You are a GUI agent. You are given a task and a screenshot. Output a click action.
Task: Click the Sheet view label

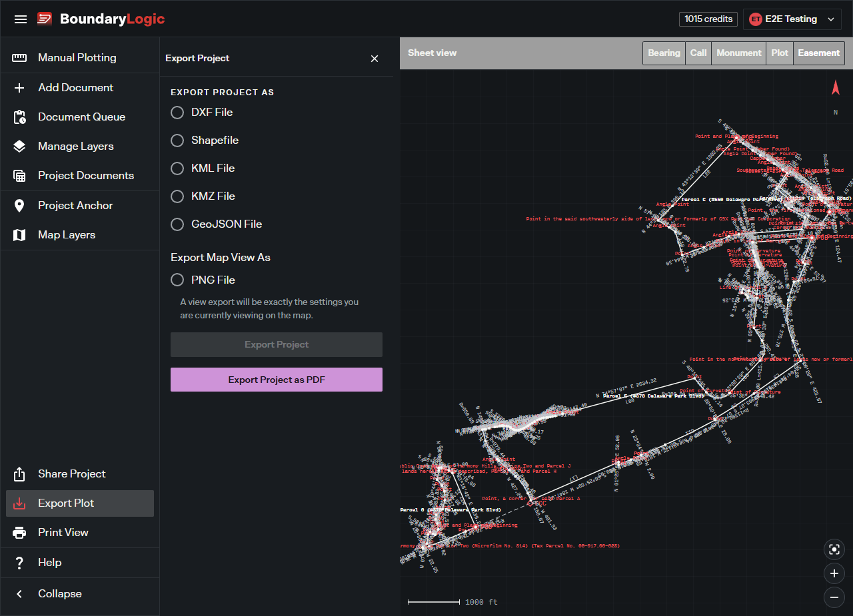(x=432, y=53)
